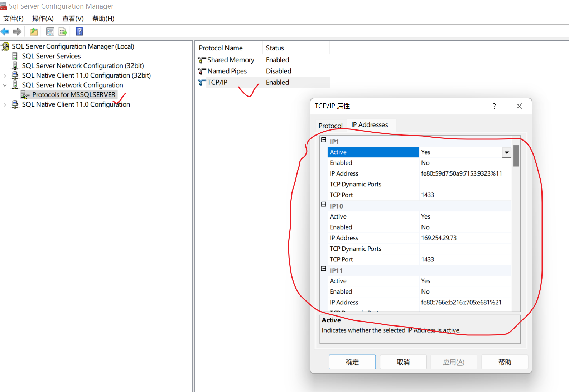This screenshot has width=569, height=392.
Task: Click the Disabled status of Named Pipes
Action: 279,71
